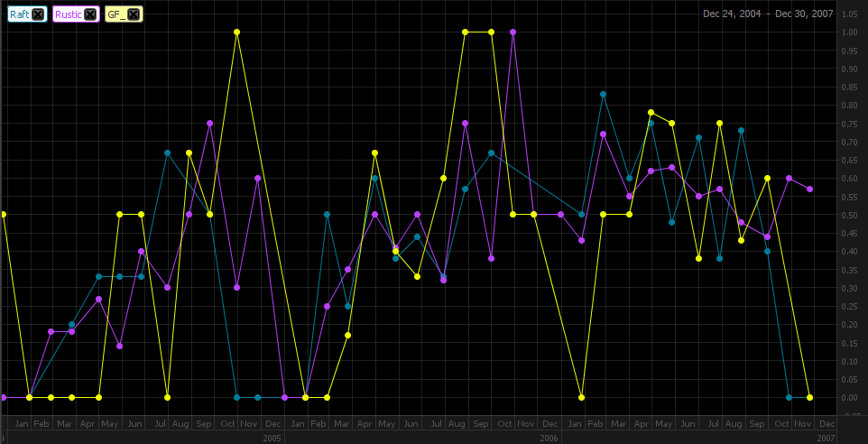Screen dimensions: 868x444
Task: Select the purple Rustic legend label
Action: [68, 14]
